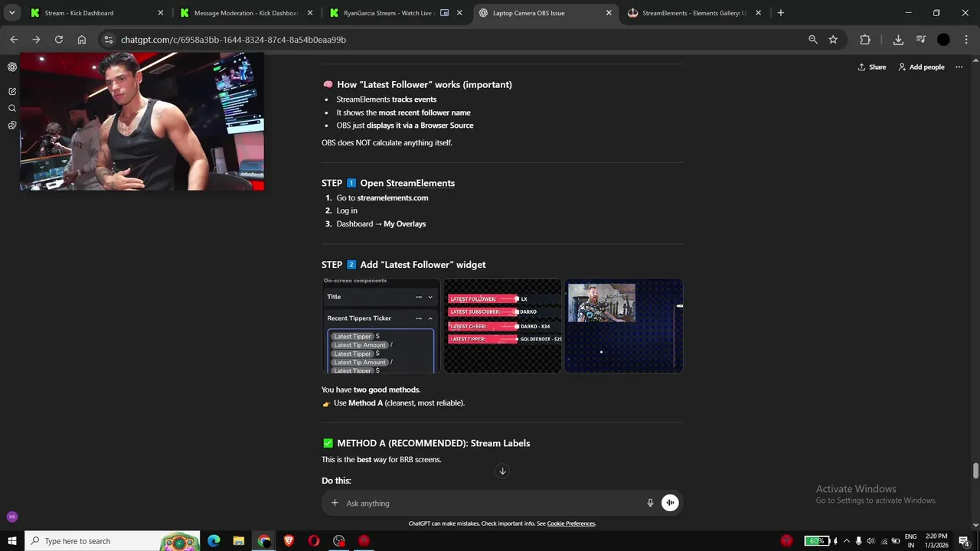Click the picture-in-picture stream video
Image resolution: width=980 pixels, height=551 pixels.
pyautogui.click(x=142, y=122)
